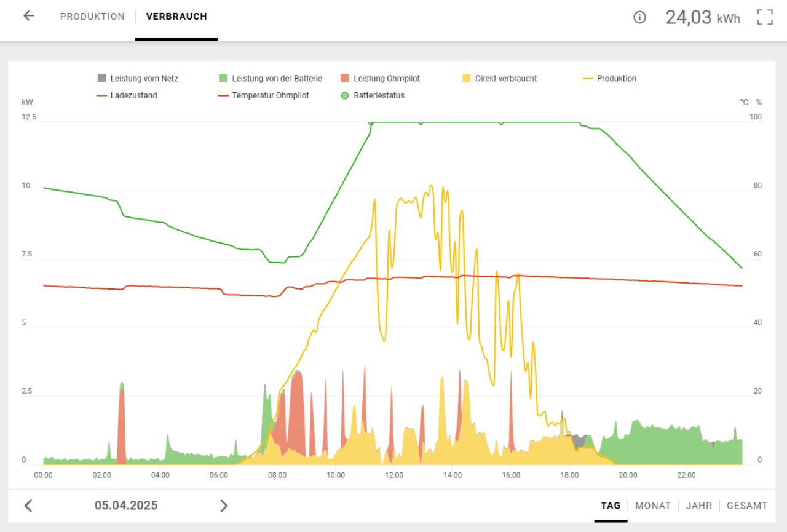
Task: Go to next day with right chevron
Action: [x=224, y=506]
